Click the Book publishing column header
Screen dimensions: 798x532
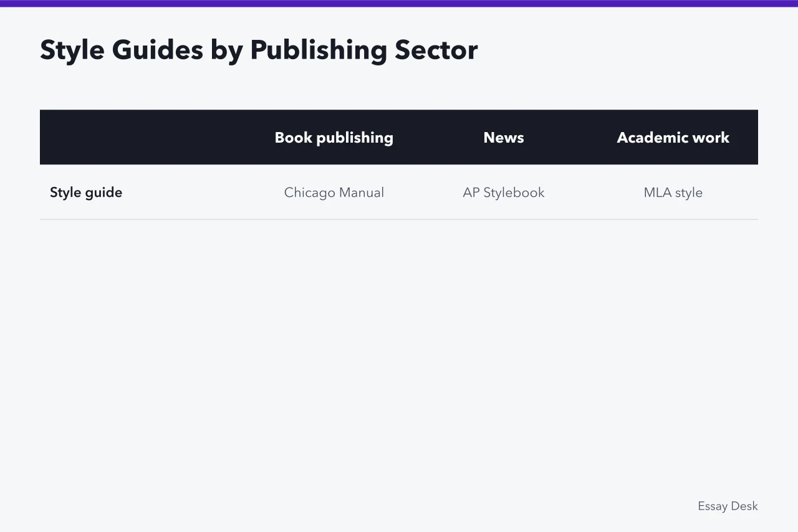click(x=334, y=138)
